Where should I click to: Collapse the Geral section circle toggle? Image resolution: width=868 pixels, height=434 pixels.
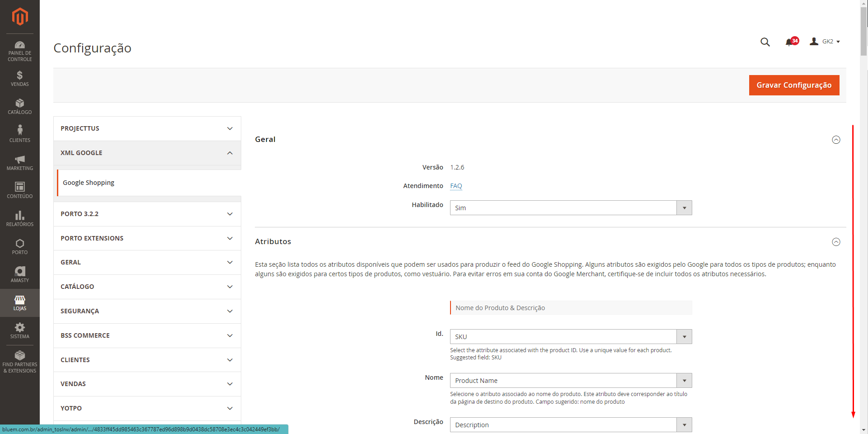coord(836,140)
